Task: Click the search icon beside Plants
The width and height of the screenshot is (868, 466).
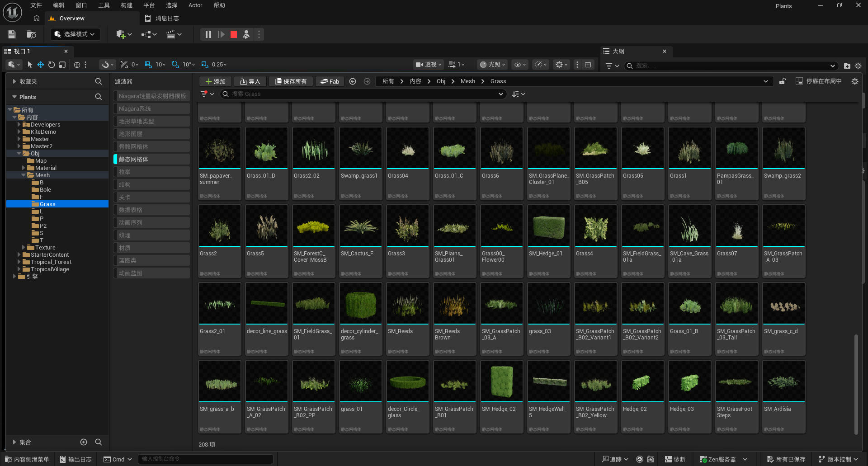Action: (x=98, y=97)
